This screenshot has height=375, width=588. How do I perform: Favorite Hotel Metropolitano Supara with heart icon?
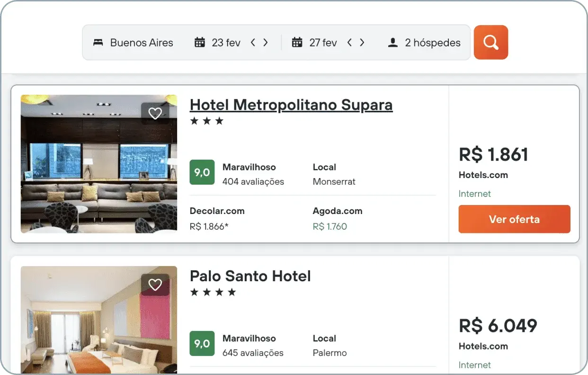(x=155, y=114)
